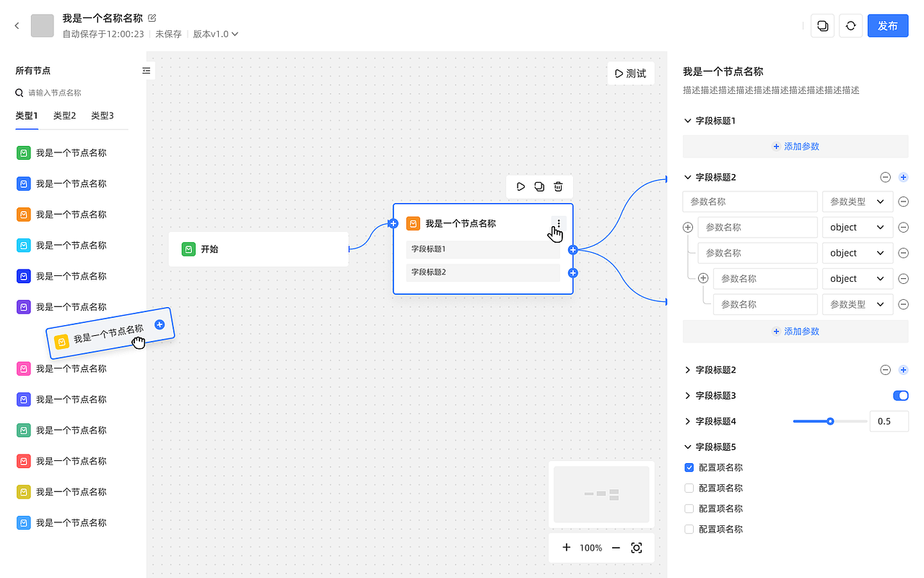
Task: Click the duplicate icon next to 发布
Action: pyautogui.click(x=822, y=25)
